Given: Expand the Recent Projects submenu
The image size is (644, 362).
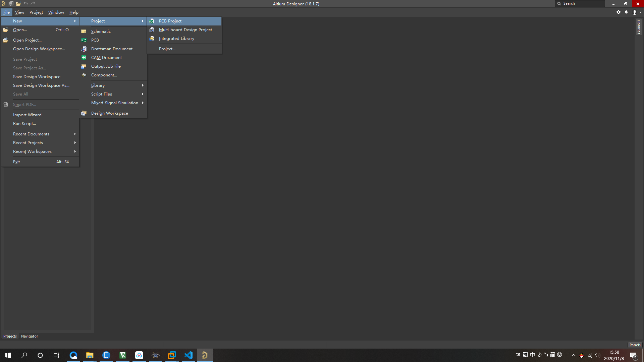Looking at the screenshot, I should [x=40, y=143].
